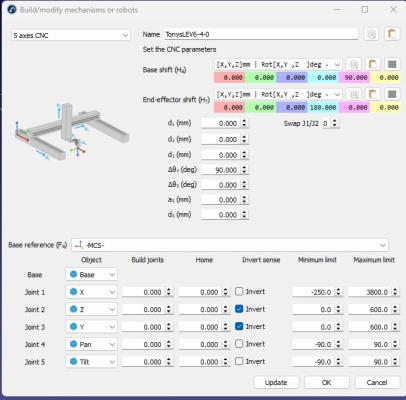Click Joint 5 Home spinner arrows
Image resolution: width=406 pixels, height=400 pixels.
tap(226, 362)
